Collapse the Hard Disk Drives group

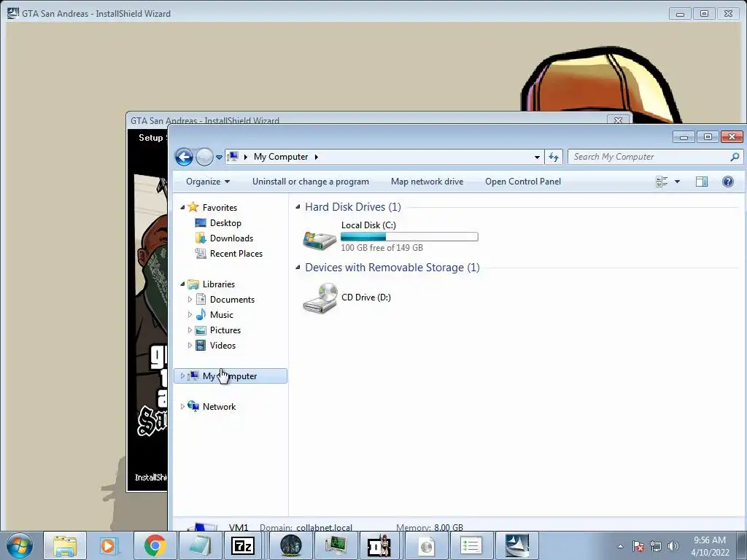tap(298, 206)
